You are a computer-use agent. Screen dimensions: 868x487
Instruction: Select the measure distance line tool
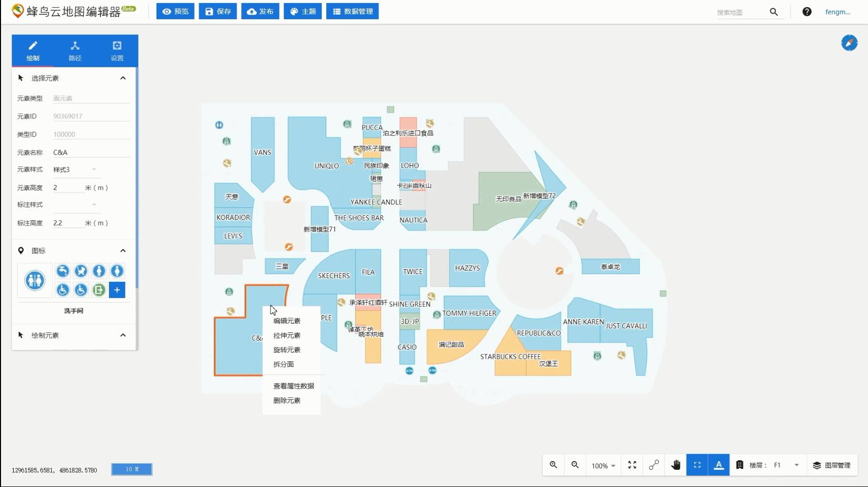654,465
